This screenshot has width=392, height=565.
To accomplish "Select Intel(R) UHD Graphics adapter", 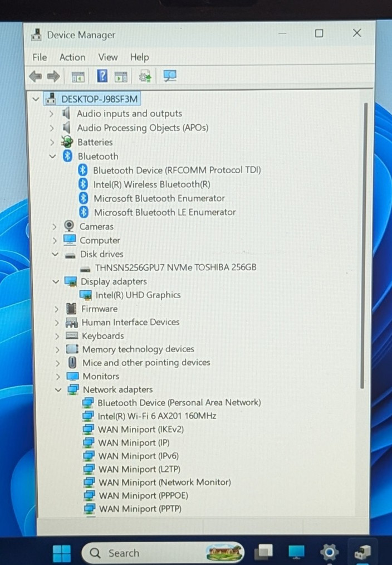I will pyautogui.click(x=138, y=295).
